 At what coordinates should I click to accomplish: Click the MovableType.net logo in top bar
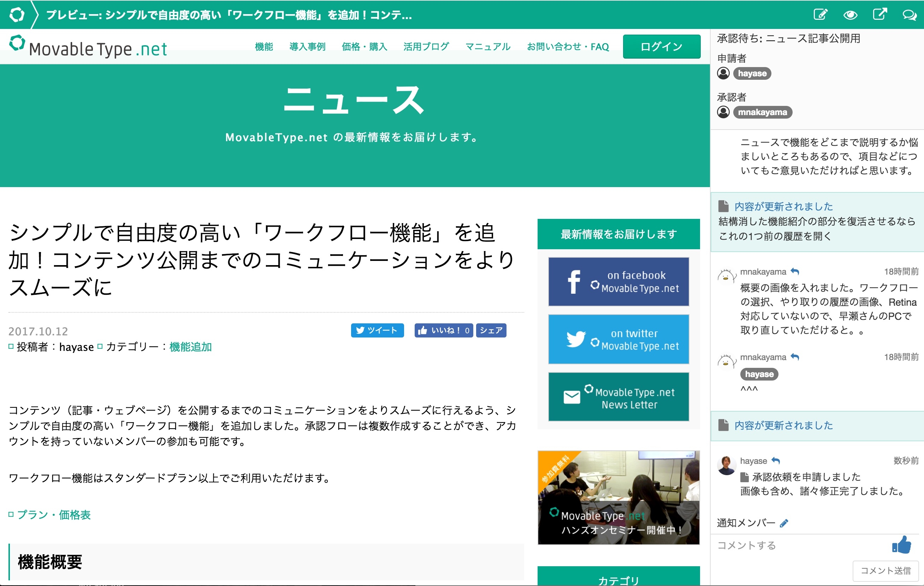click(17, 14)
